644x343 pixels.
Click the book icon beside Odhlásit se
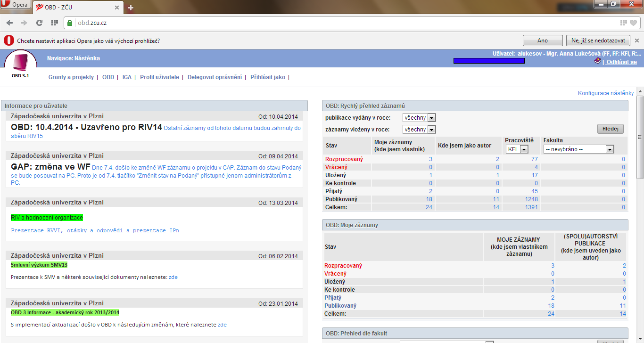(x=597, y=61)
